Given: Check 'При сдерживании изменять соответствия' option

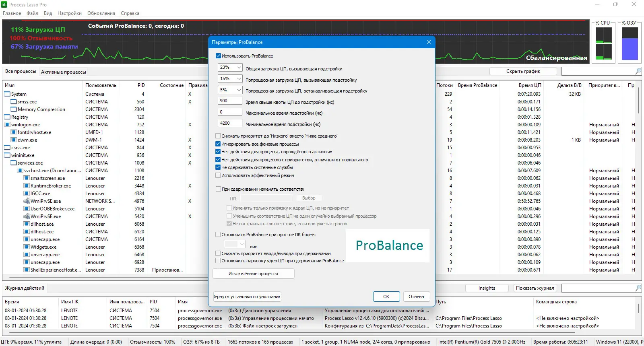Looking at the screenshot, I should (x=218, y=189).
